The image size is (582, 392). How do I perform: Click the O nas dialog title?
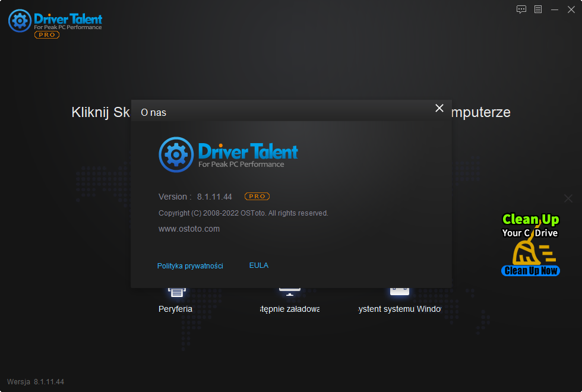click(x=153, y=112)
